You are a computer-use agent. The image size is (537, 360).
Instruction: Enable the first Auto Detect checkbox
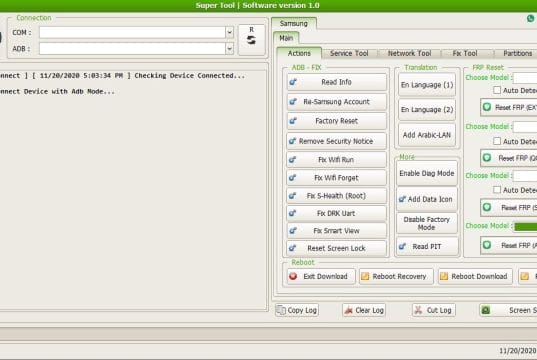[x=497, y=90]
